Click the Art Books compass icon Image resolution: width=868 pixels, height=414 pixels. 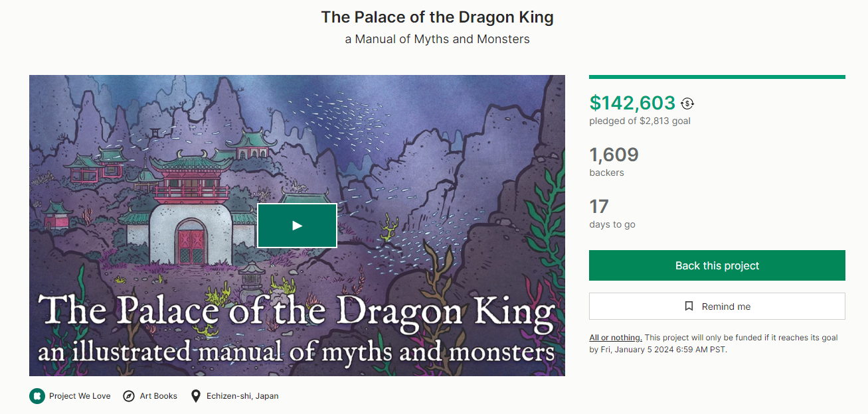[129, 396]
